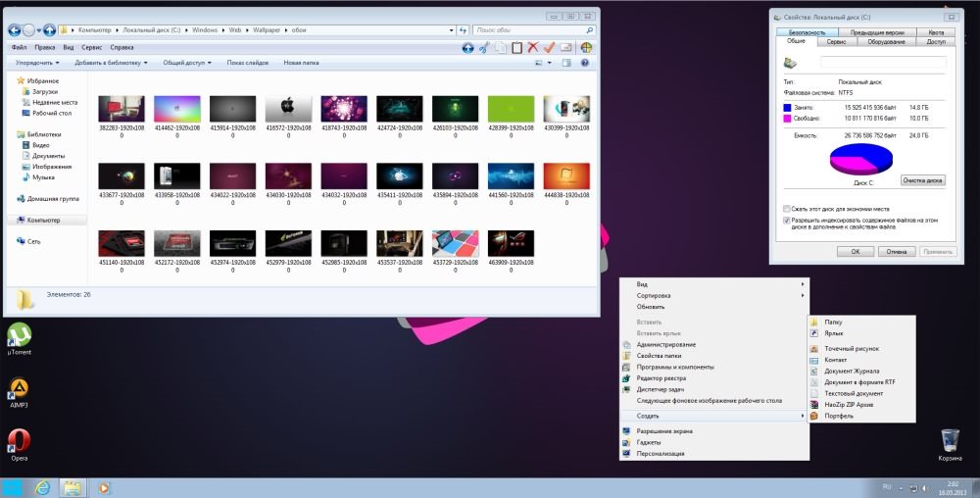Viewport: 980px width, 498px height.
Task: Open the AIMP3 desktop icon
Action: point(19,389)
